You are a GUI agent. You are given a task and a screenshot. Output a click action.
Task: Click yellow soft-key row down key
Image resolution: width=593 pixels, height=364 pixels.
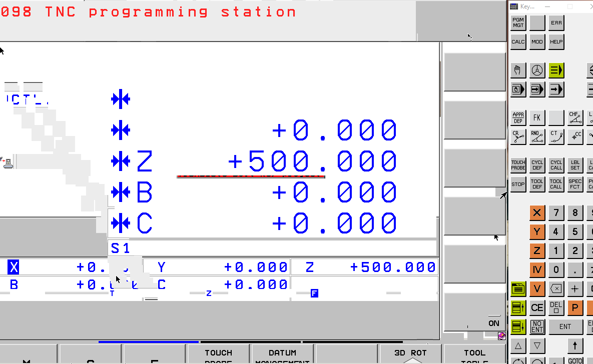coord(518,326)
